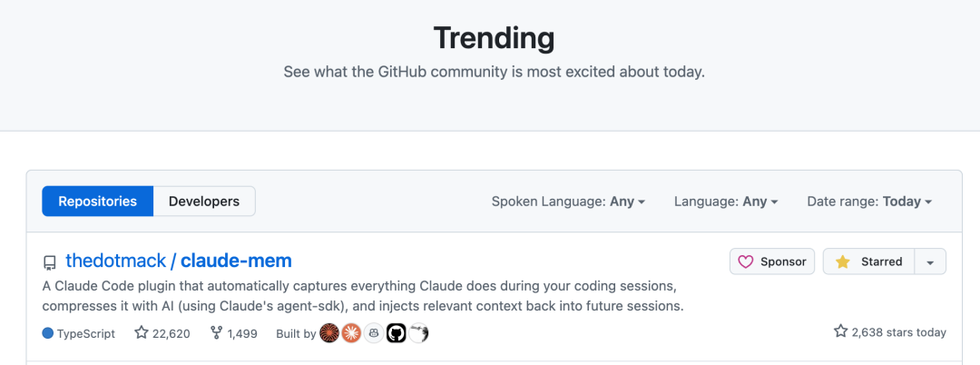The width and height of the screenshot is (980, 365).
Task: Click the heart icon on the Sponsor button
Action: [746, 261]
